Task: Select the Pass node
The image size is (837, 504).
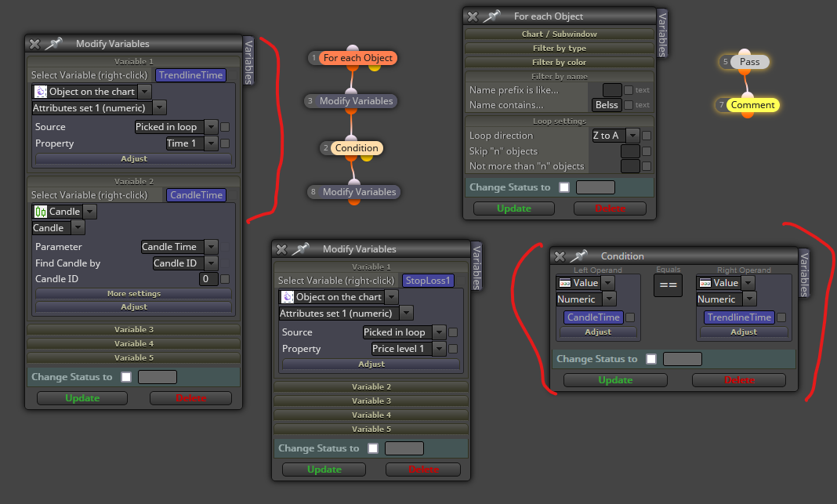Action: [749, 62]
